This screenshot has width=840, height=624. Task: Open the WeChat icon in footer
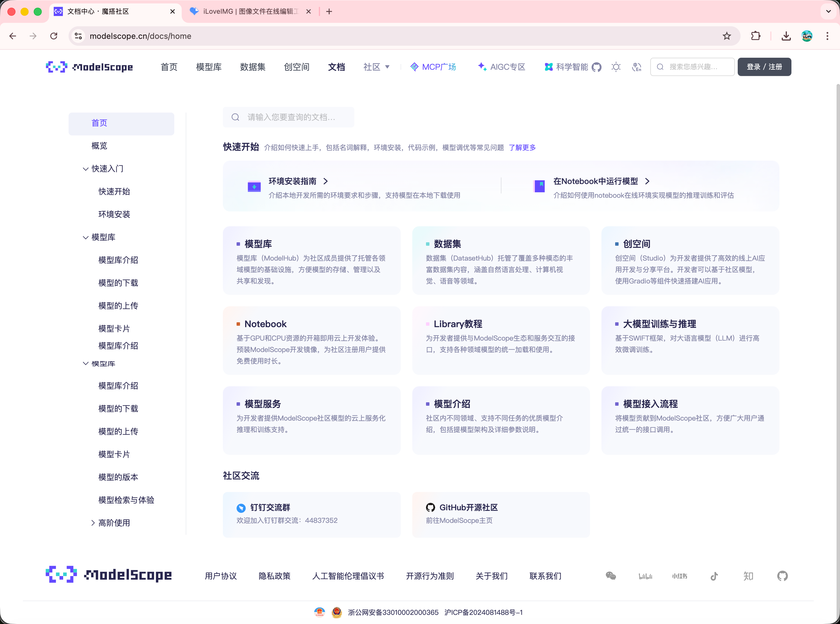[611, 576]
